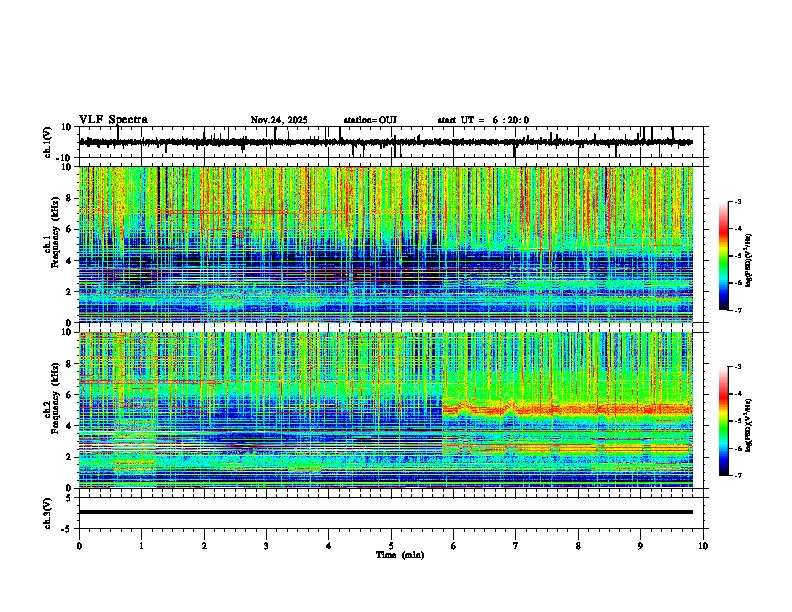Click the ch.1 voltage waveform trace
The height and width of the screenshot is (612, 792).
tap(385, 142)
